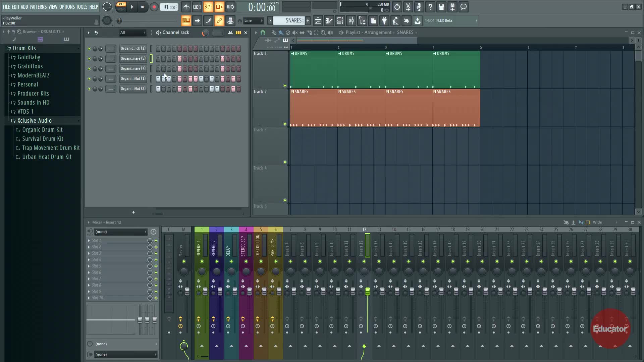The width and height of the screenshot is (644, 362).
Task: Open the Organic Drum Kit folder
Action: pos(42,130)
